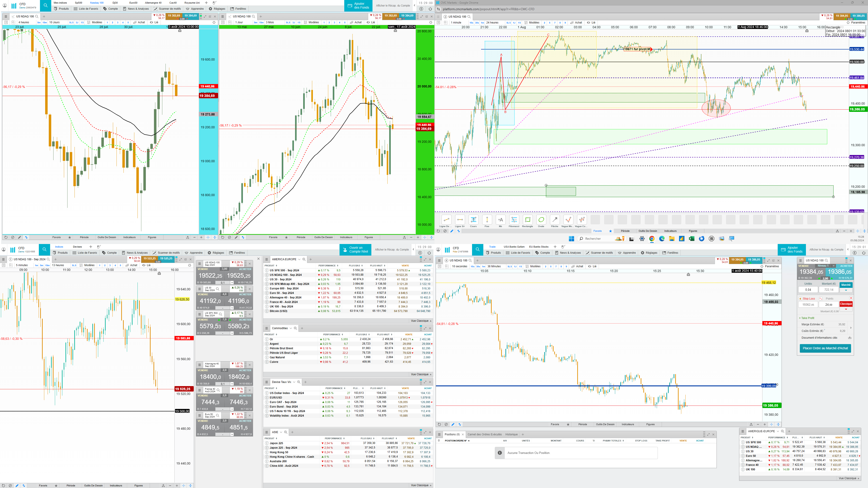Click the Nb text annotation tool
868x488 pixels.
pyautogui.click(x=500, y=220)
